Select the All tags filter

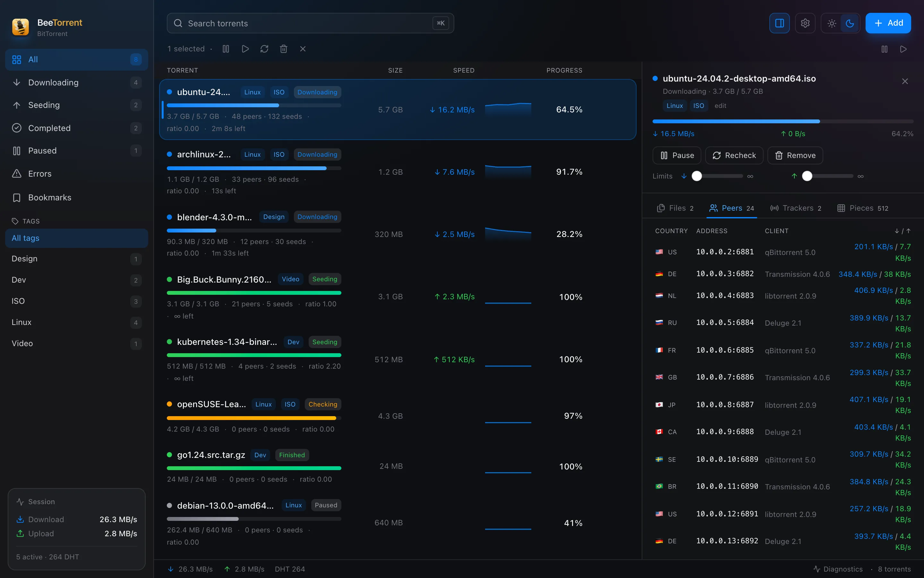pyautogui.click(x=76, y=238)
